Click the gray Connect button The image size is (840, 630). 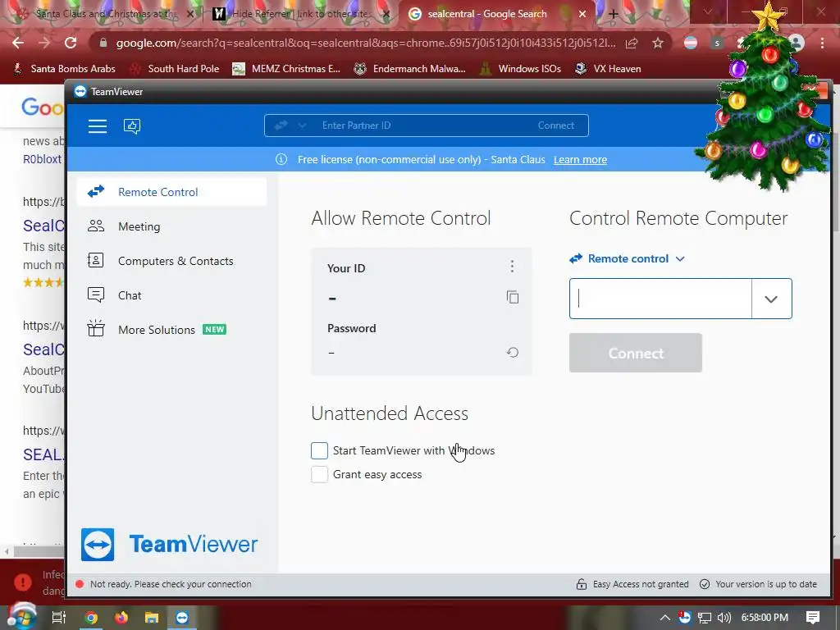(x=636, y=353)
